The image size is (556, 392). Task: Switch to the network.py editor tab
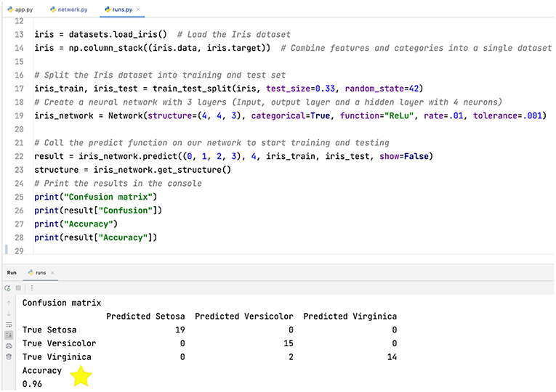coord(69,9)
